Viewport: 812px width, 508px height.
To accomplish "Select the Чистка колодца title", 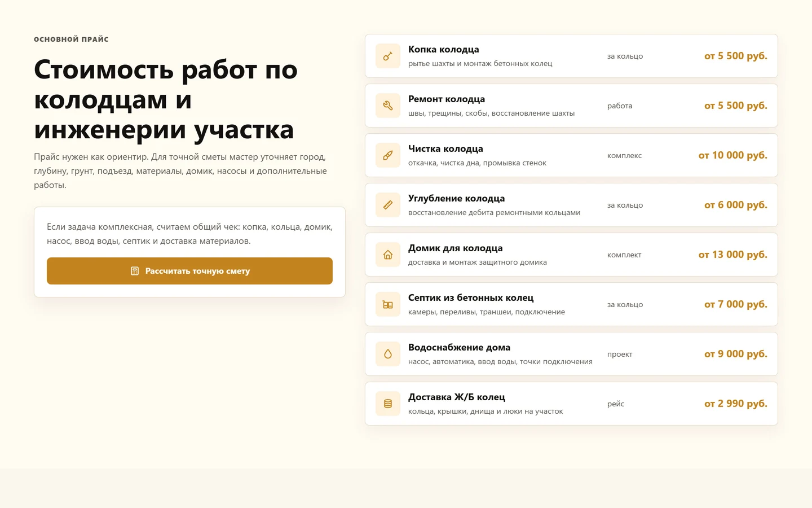I will tap(445, 148).
